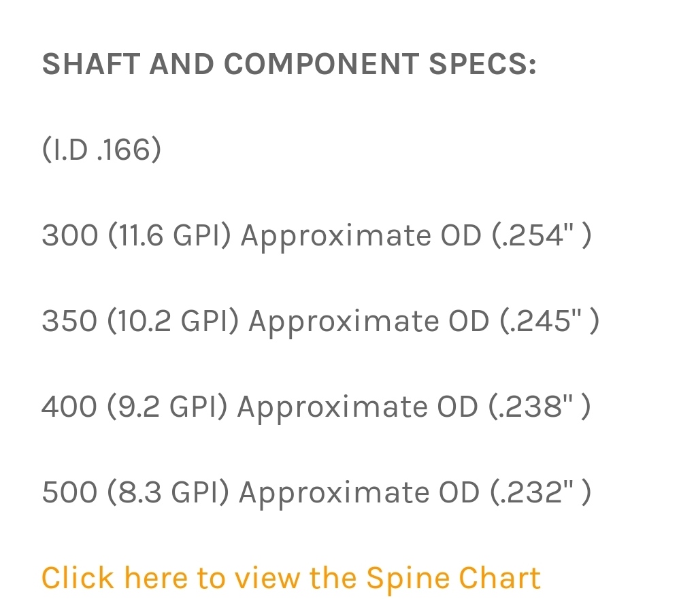The width and height of the screenshot is (696, 616).
Task: Click the '11.6 GPI' weight value
Action: (x=170, y=235)
